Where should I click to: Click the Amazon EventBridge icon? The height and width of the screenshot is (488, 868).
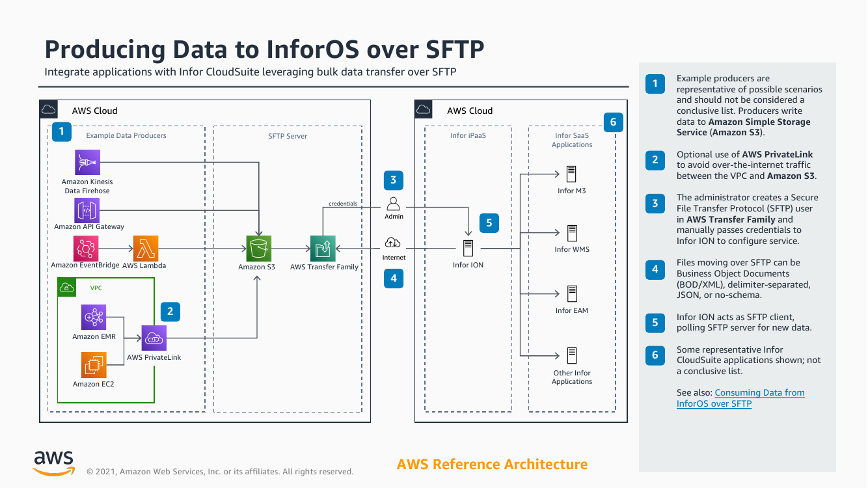(x=87, y=249)
